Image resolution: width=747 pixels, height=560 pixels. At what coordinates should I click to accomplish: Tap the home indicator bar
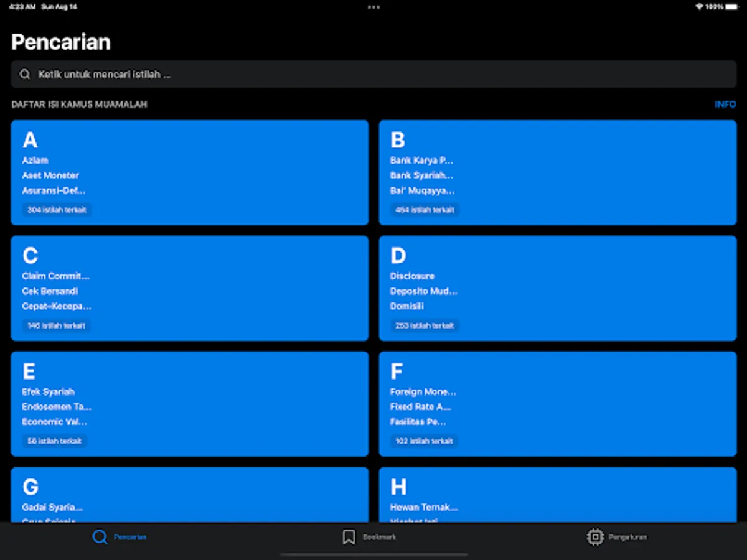[x=374, y=554]
